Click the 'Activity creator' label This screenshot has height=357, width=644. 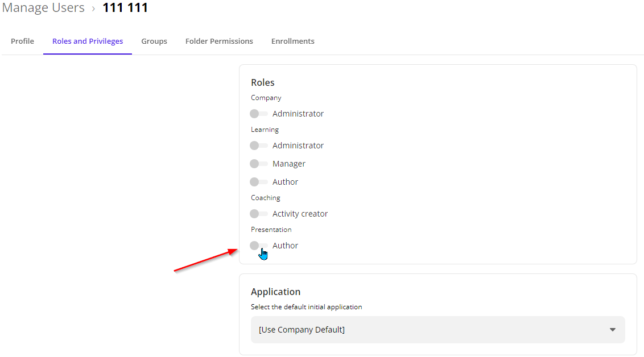pyautogui.click(x=300, y=214)
